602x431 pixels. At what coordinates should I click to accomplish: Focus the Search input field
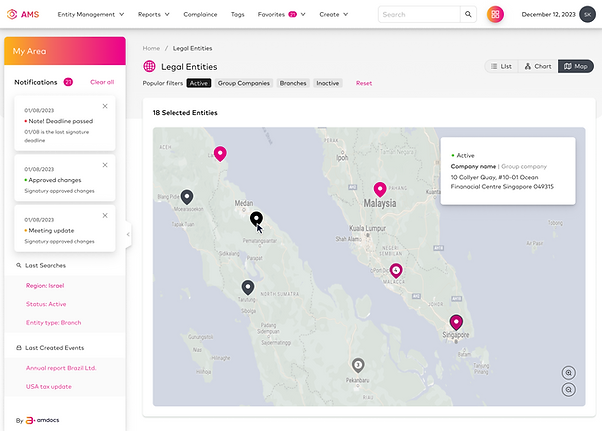pos(419,14)
